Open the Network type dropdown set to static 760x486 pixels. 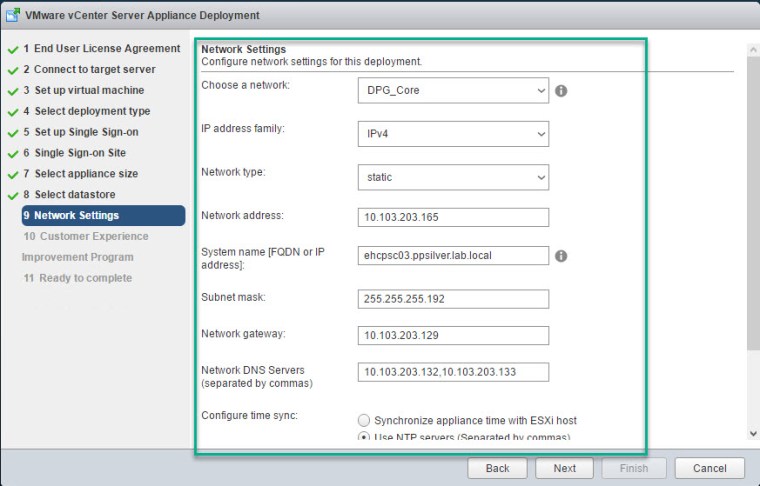tap(453, 177)
